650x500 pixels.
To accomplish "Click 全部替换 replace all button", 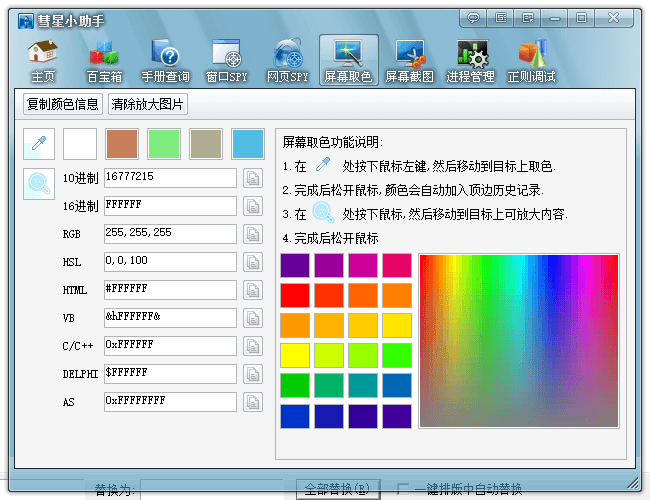I will coord(337,489).
